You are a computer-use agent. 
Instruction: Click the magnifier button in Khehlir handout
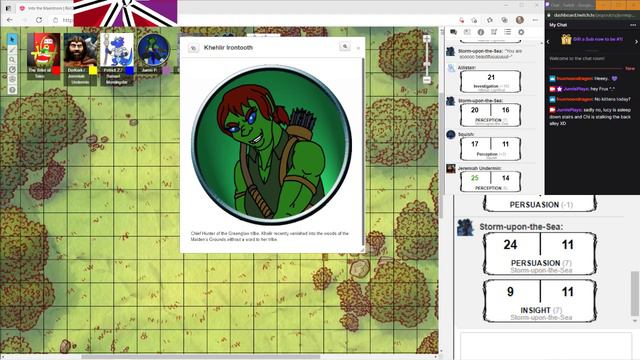pyautogui.click(x=345, y=47)
